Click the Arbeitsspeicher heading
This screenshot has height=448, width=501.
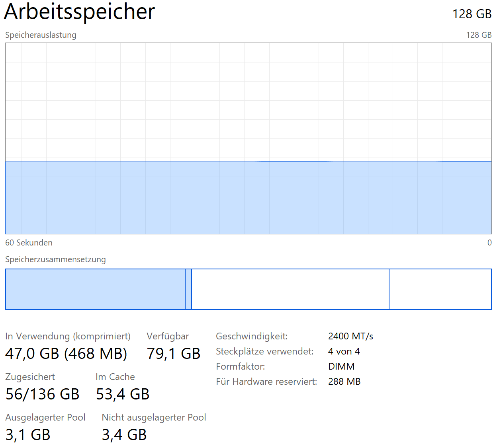(79, 12)
